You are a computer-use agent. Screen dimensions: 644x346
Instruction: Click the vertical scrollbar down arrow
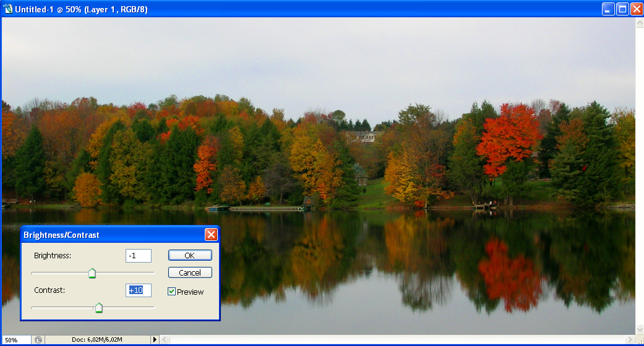click(640, 330)
